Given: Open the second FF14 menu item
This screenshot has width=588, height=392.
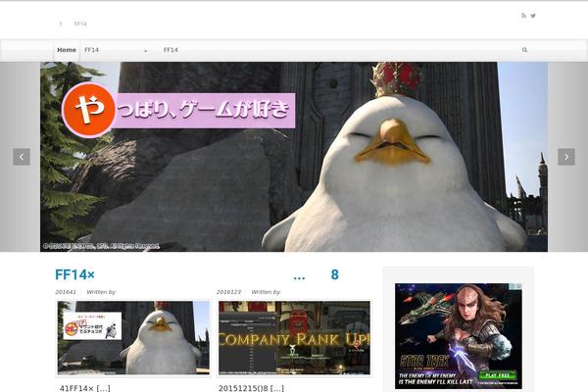Looking at the screenshot, I should [x=171, y=50].
